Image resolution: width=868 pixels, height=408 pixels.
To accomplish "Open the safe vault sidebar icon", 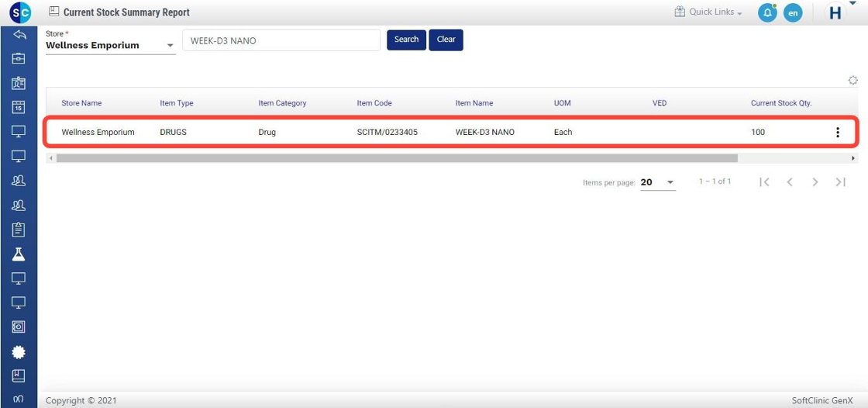I will (19, 327).
